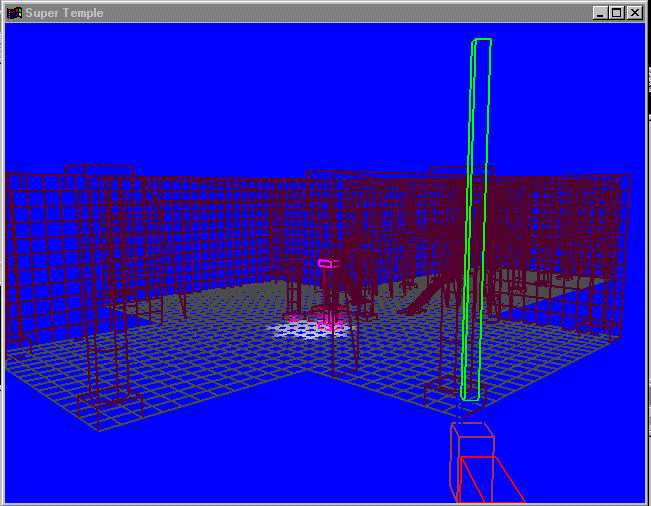Select the bright red wireframe box

point(488,480)
